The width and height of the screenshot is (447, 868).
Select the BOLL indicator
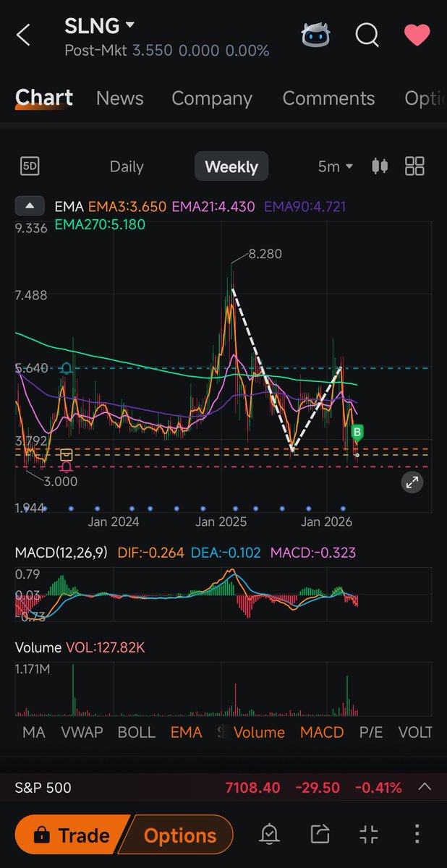click(137, 732)
